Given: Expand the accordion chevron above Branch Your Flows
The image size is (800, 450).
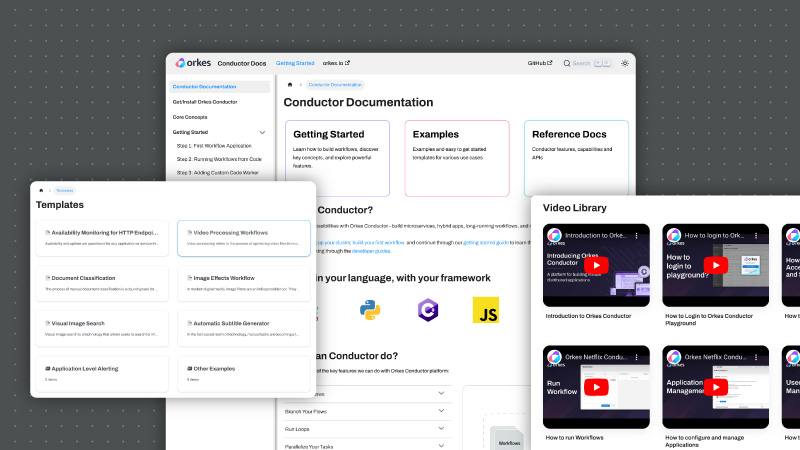Looking at the screenshot, I should (x=441, y=393).
